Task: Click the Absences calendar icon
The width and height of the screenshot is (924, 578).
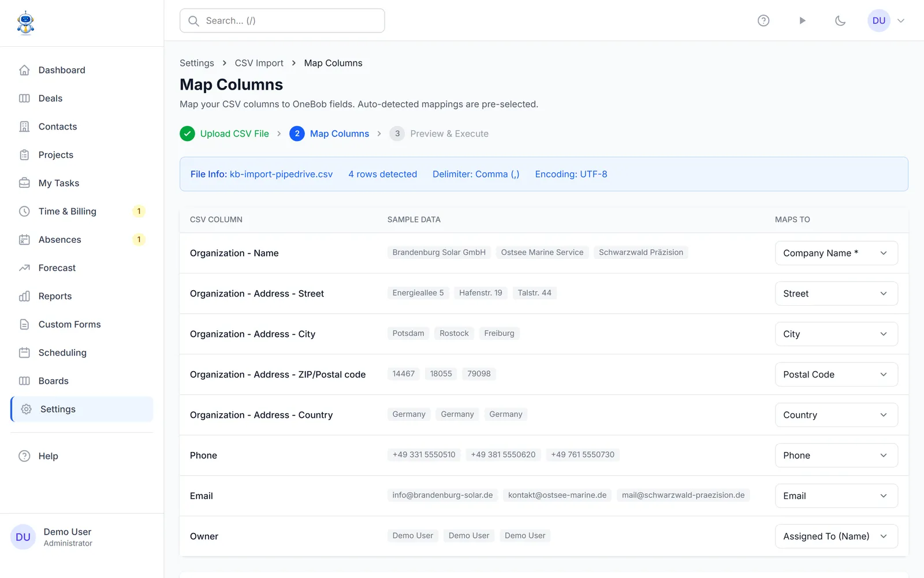Action: pos(24,240)
